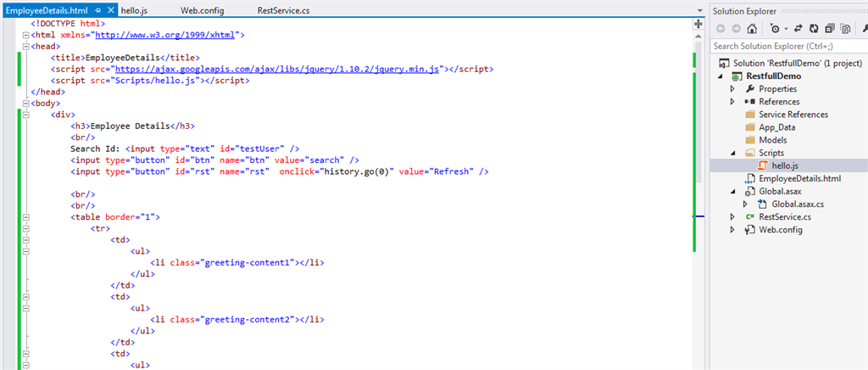This screenshot has width=868, height=370.
Task: Click the wrench icon beside Properties
Action: tap(750, 88)
